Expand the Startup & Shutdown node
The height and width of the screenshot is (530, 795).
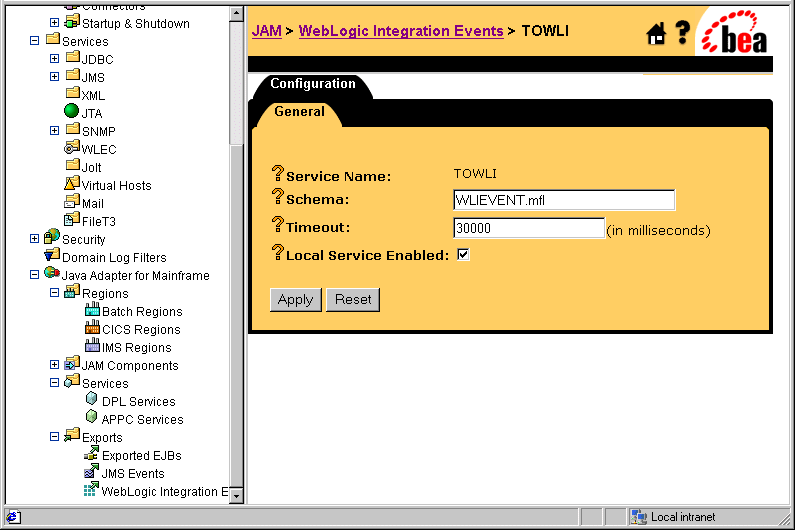(54, 23)
